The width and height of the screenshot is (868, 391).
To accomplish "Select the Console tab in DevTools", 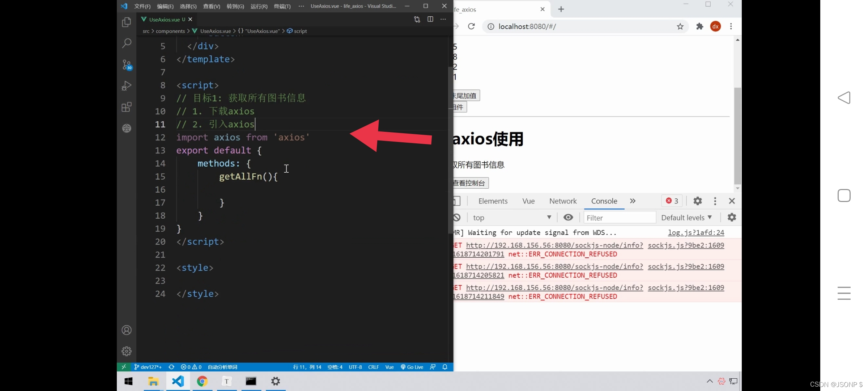I will 604,201.
